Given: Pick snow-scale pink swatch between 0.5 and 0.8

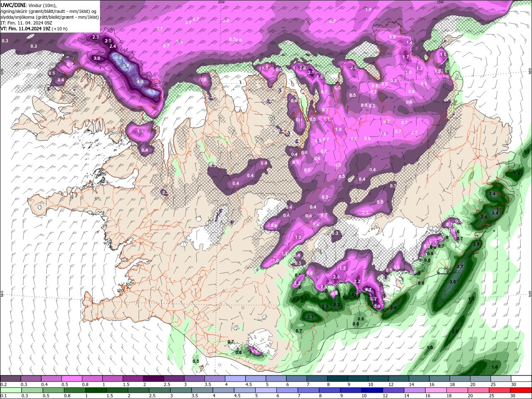Looking at the screenshot, I should tap(71, 379).
